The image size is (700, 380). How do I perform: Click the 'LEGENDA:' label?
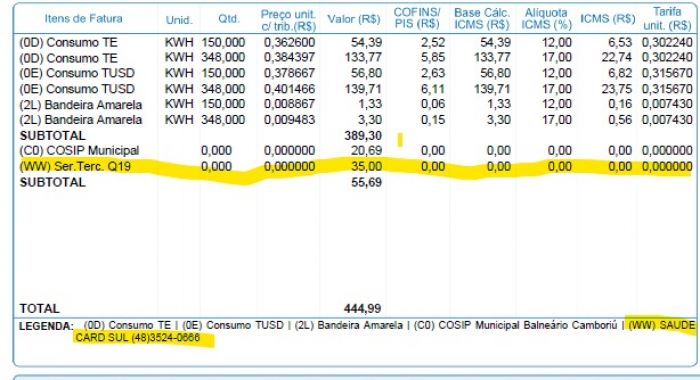pos(46,326)
